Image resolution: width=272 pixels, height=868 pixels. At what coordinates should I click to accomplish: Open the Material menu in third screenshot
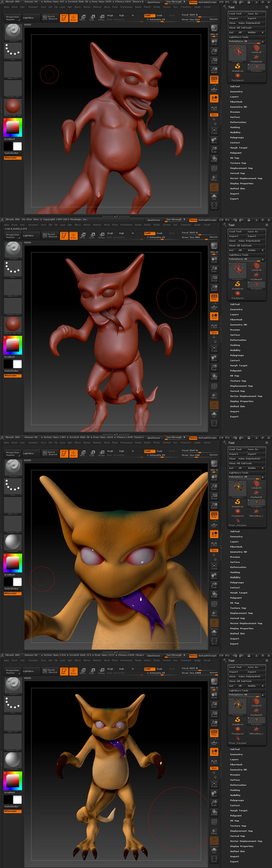point(97,442)
